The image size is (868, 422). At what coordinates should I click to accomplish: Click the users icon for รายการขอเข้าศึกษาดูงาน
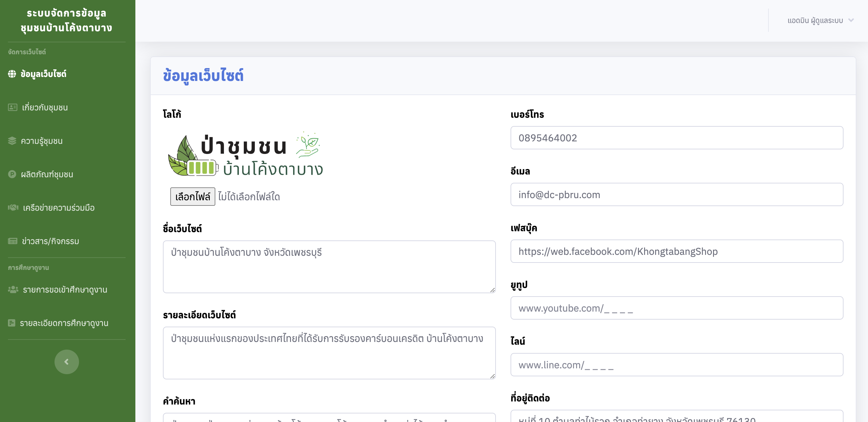[13, 290]
